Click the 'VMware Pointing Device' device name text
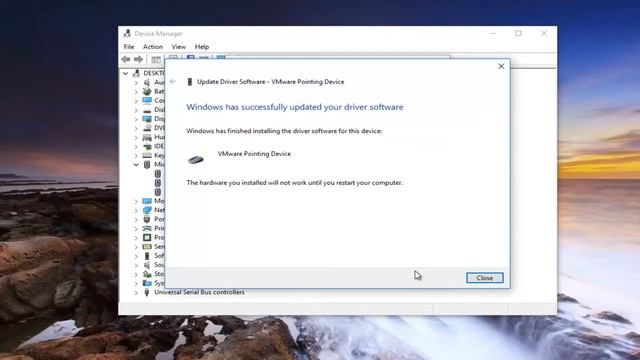Viewport: 640px width, 360px height. (254, 154)
